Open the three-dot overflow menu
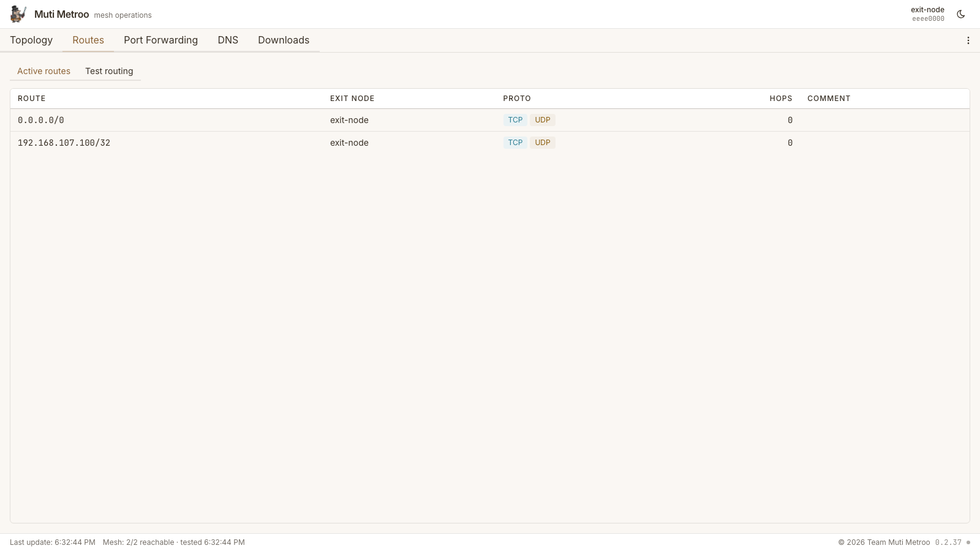 click(x=968, y=40)
